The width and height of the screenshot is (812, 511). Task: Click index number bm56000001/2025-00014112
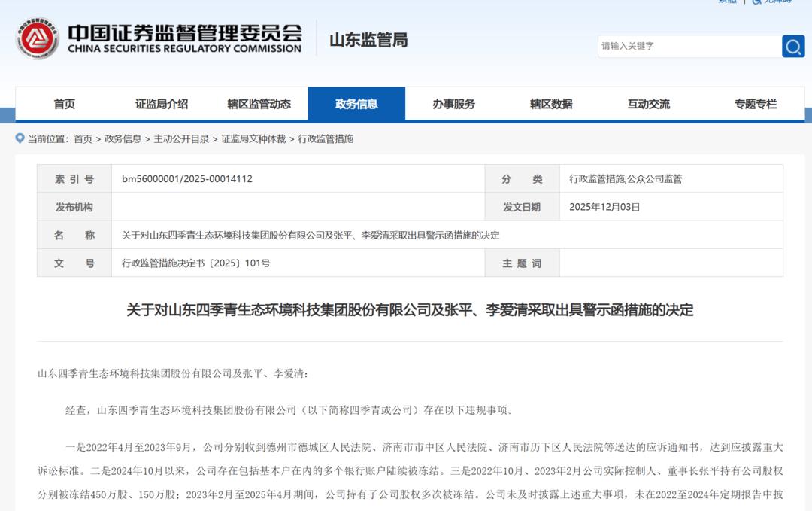point(187,179)
